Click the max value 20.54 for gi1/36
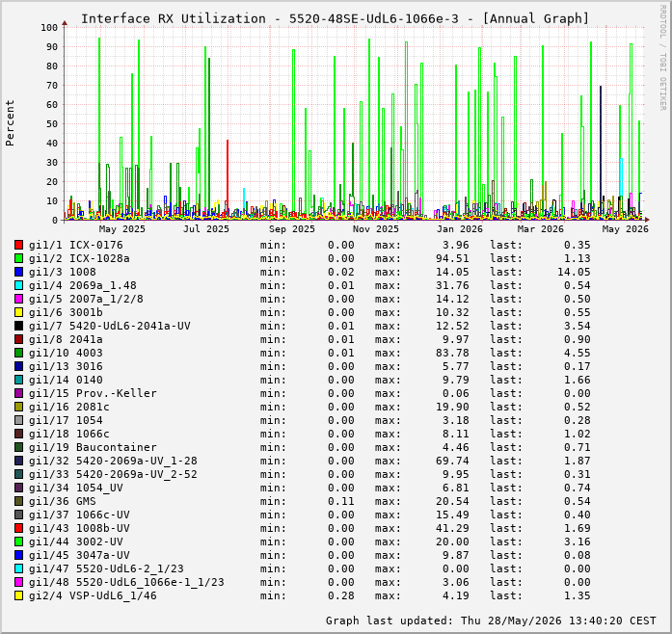This screenshot has height=634, width=672. [x=452, y=501]
